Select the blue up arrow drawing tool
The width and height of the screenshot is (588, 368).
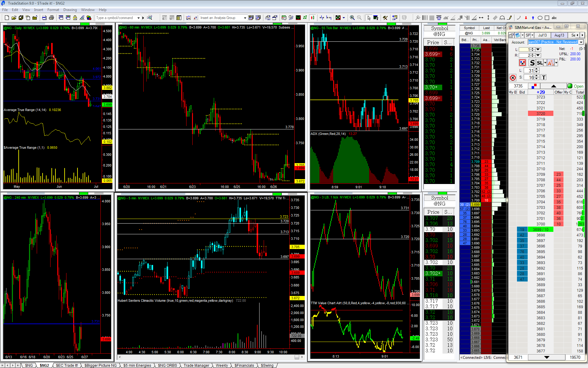(x=533, y=18)
